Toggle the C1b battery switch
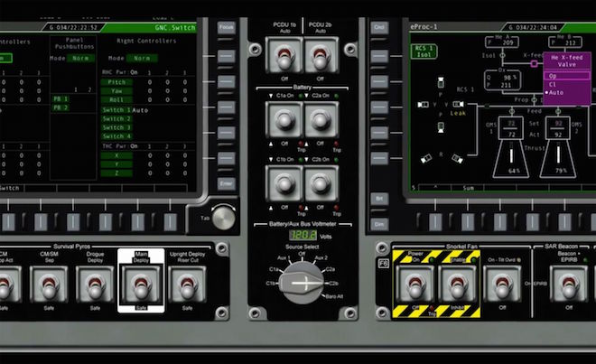Viewport: 596px width, 364px height. tap(284, 184)
